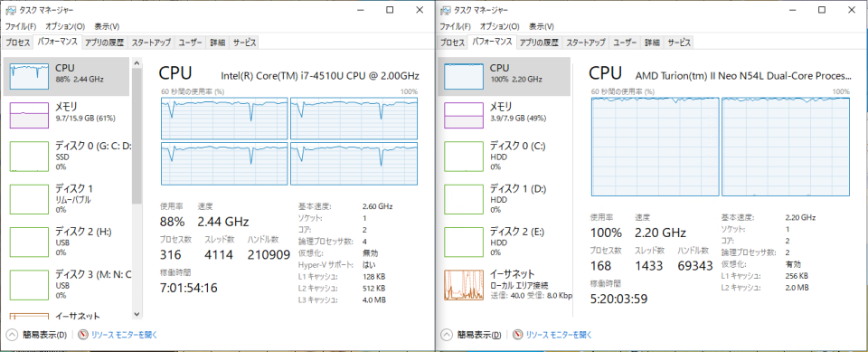Open ファイル(F) menu in left window
Image resolution: width=868 pixels, height=352 pixels.
(21, 26)
